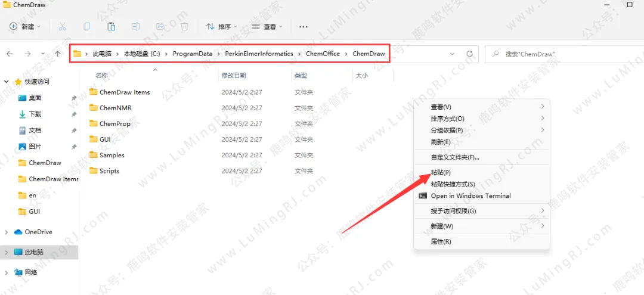
Task: Expand the 网络 tree node
Action: click(6, 272)
